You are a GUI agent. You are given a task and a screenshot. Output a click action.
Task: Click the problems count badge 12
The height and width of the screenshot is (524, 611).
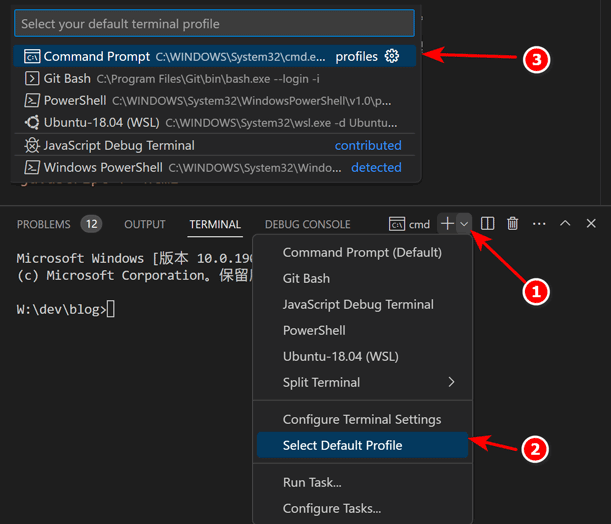coord(92,224)
